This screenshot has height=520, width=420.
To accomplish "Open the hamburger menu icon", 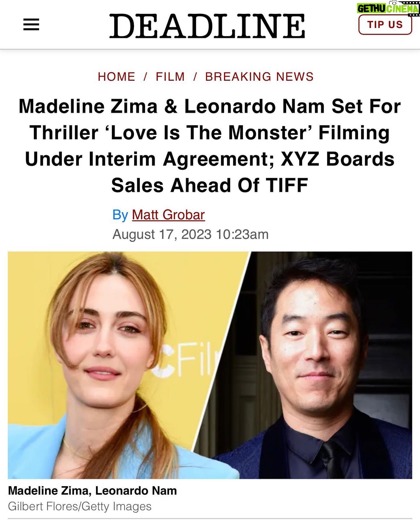I will 31,24.
